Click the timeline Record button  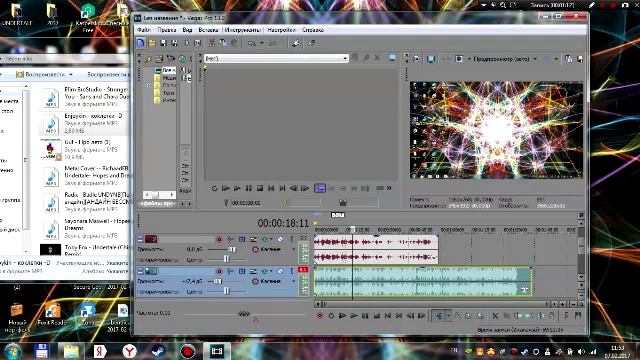coord(320,316)
